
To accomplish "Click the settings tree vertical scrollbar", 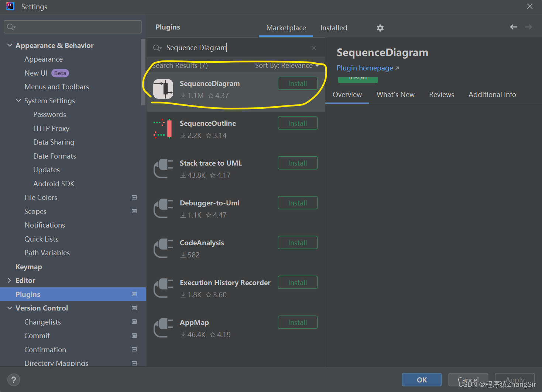I will click(143, 72).
